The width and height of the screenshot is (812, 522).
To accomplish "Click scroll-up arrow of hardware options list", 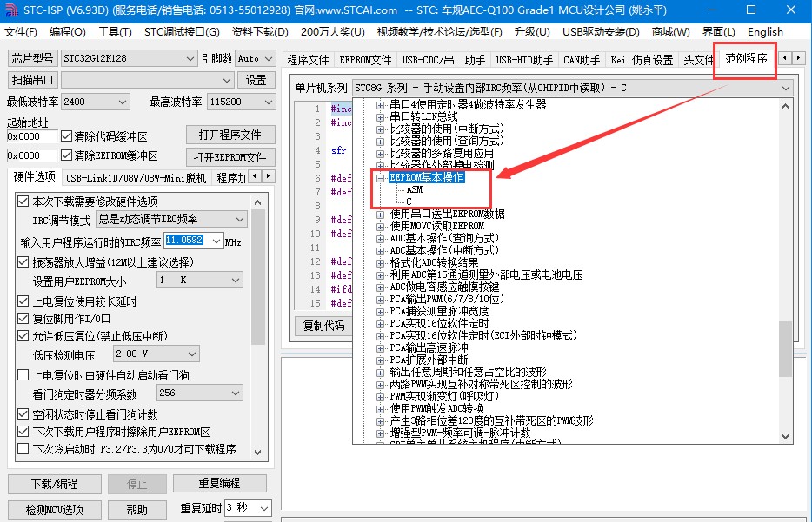I will 258,202.
